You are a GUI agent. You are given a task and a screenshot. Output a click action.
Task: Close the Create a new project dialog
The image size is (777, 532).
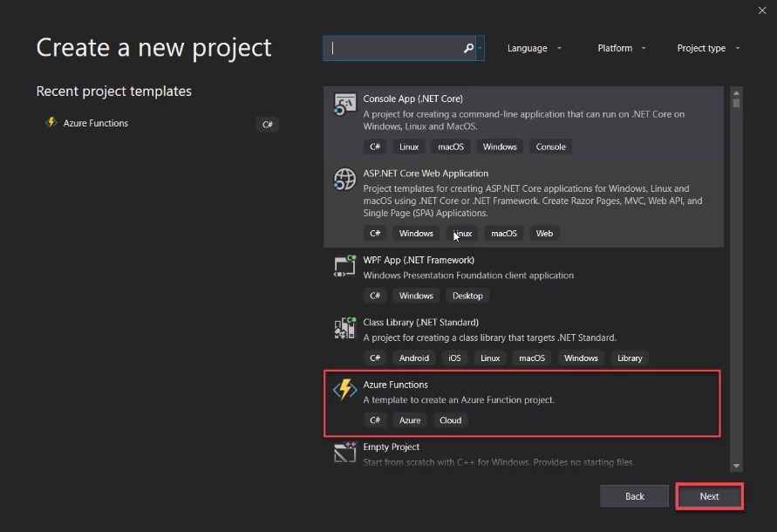[762, 10]
